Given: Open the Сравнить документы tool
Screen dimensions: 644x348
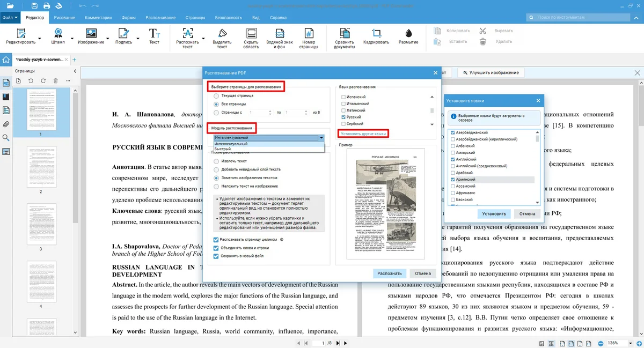Looking at the screenshot, I should pos(344,33).
